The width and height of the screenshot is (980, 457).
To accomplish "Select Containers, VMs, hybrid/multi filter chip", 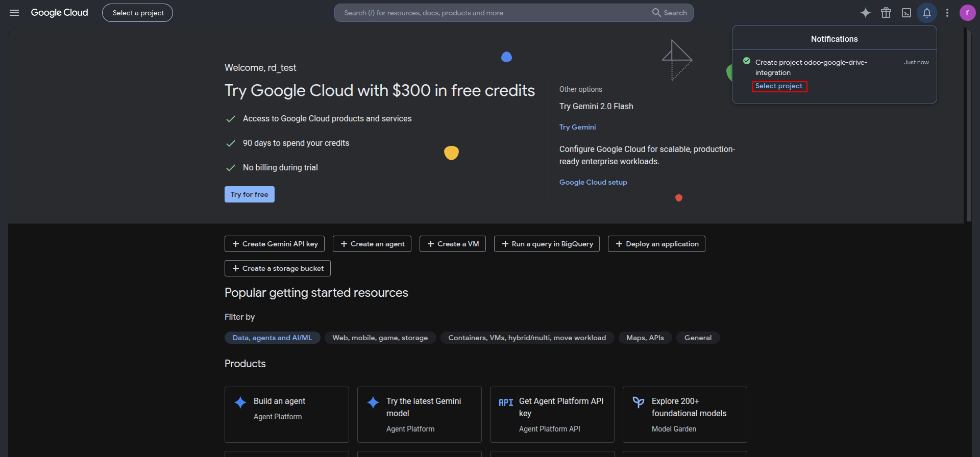I will 527,338.
